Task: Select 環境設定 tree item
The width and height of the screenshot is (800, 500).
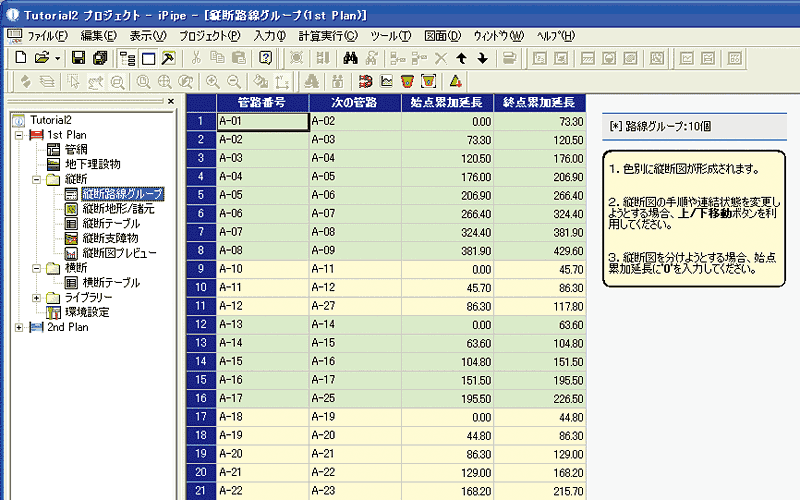Action: point(87,312)
